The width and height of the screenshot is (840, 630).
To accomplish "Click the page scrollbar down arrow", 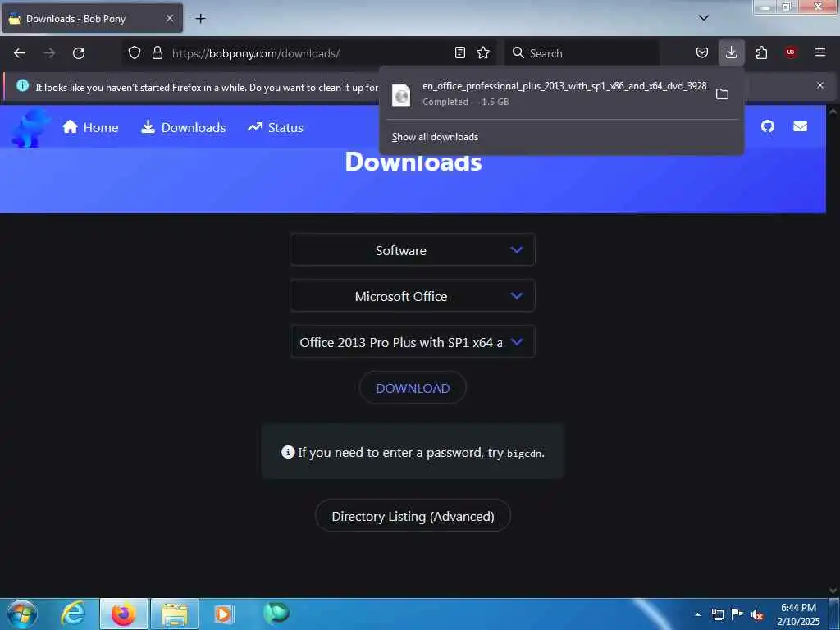I will click(x=833, y=591).
